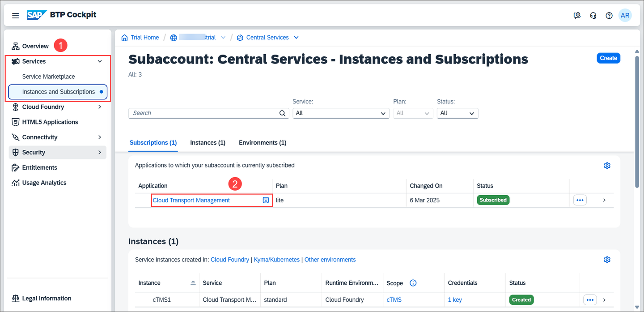
Task: Open the Plan filter dropdown
Action: [x=413, y=113]
